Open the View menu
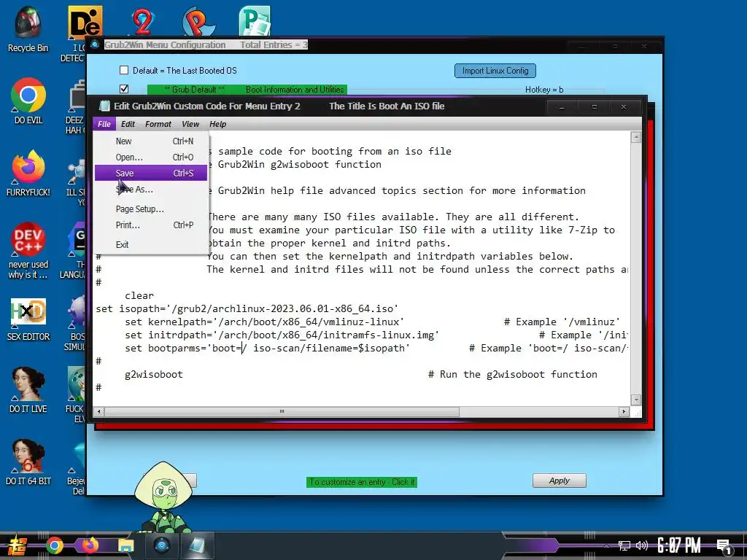The height and width of the screenshot is (560, 747). click(x=190, y=124)
